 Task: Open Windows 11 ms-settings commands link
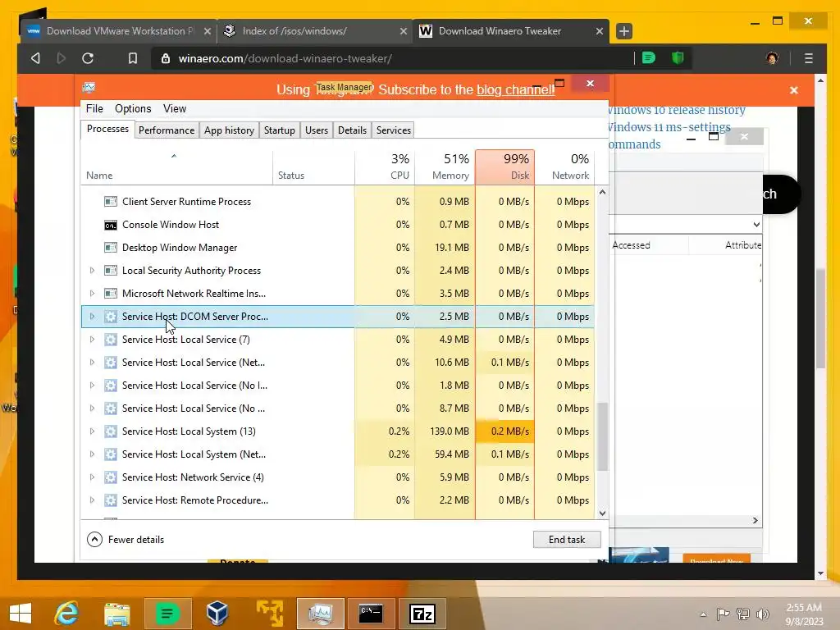[x=669, y=135]
